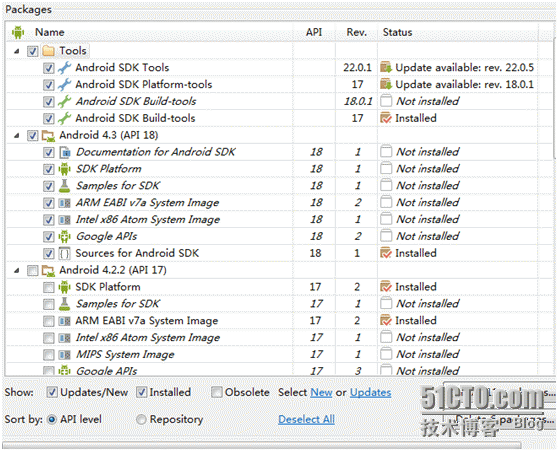This screenshot has width=558, height=451.
Task: Click the API 17 SDK Platform android icon
Action: coord(64,287)
